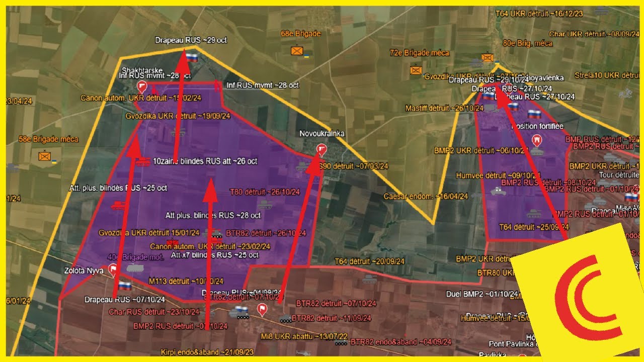
Task: Click red gun icon left of Canon autom. ~23/02/24
Action: tap(173, 244)
